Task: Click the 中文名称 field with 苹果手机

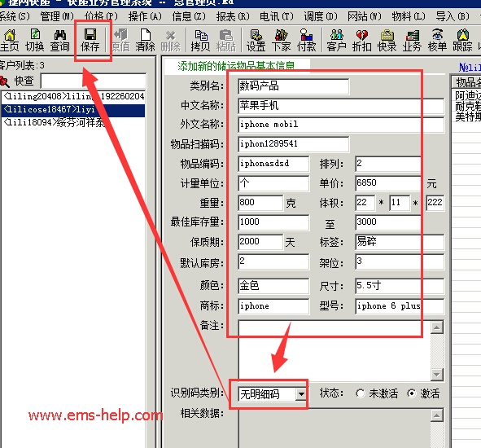Action: pos(341,106)
